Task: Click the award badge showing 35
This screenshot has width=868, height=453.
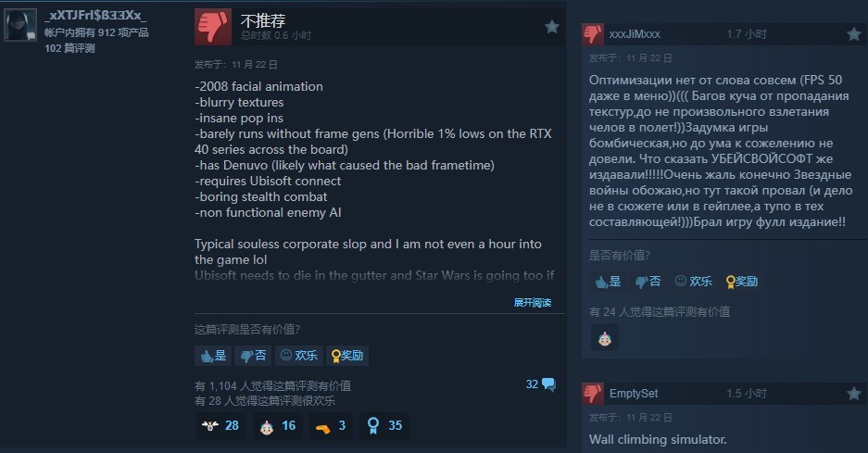Action: pos(384,425)
